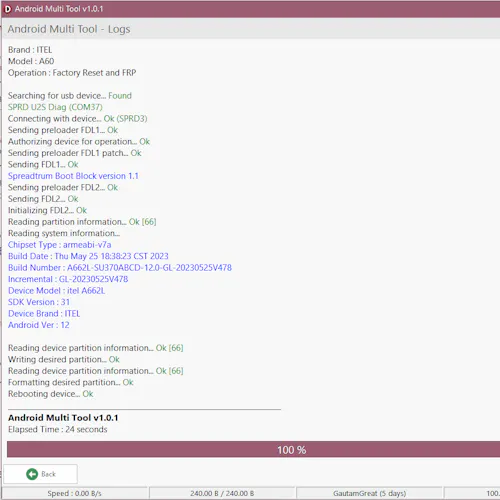Click the app logo icon in title bar
This screenshot has height=500, width=500.
[x=7, y=9]
